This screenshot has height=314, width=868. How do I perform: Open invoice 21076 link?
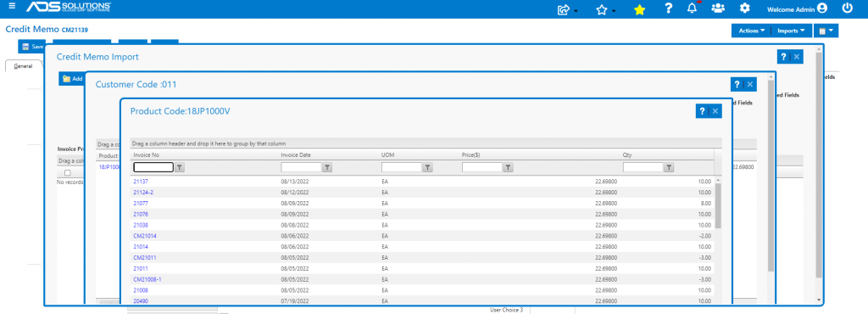(141, 214)
